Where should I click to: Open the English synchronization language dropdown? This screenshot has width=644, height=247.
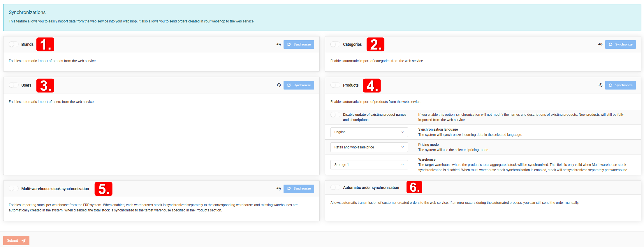pos(369,132)
